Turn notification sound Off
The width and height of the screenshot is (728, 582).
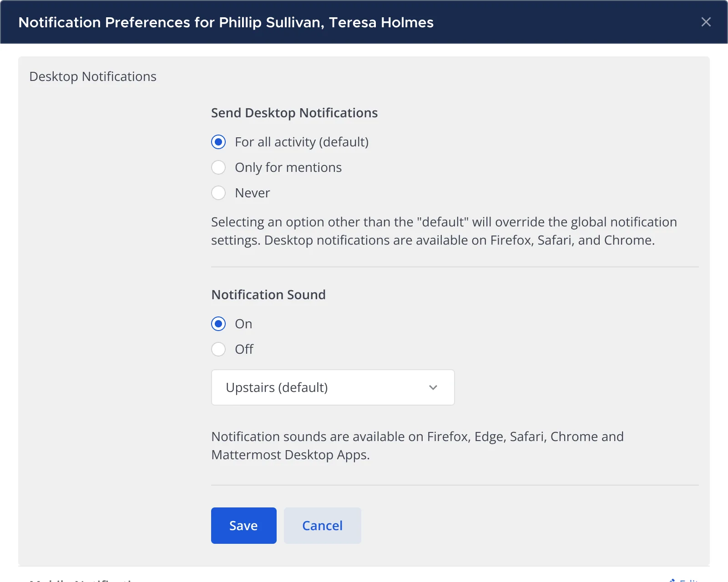[218, 349]
